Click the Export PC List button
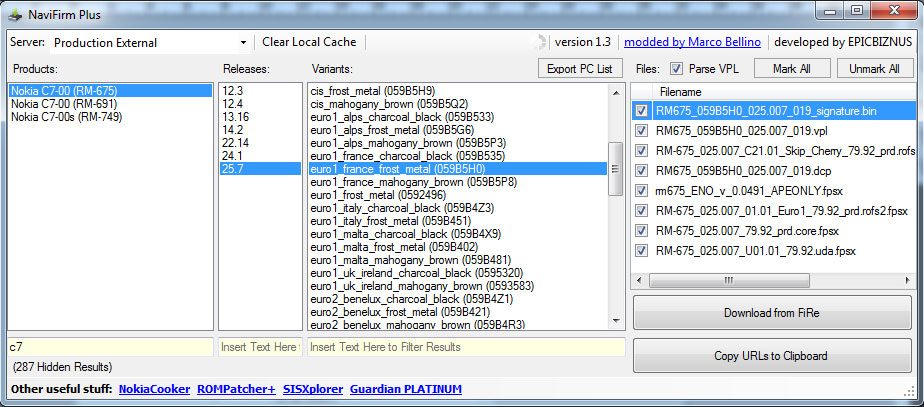Screen dimensions: 924x407 pyautogui.click(x=580, y=69)
